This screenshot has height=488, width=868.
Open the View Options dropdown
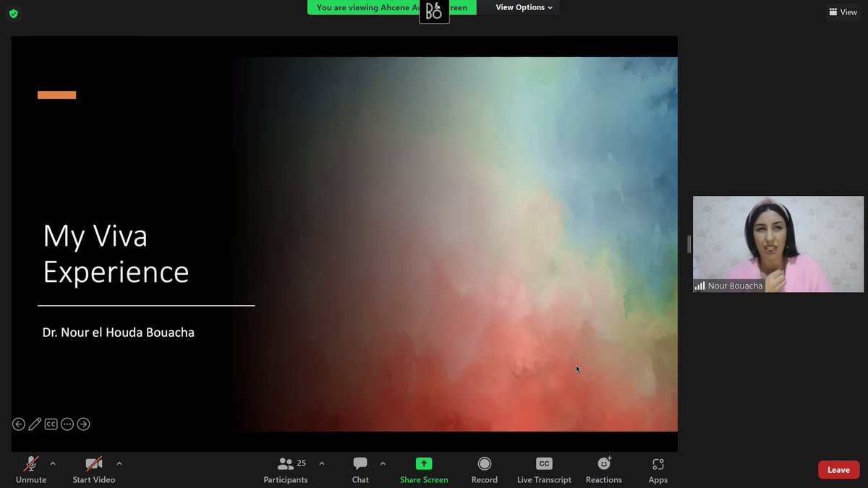(524, 7)
